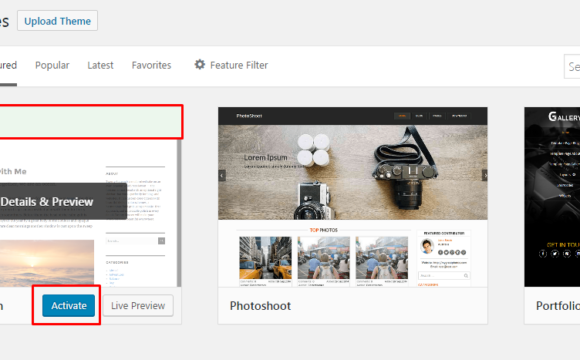Focus the theme search field
This screenshot has width=580, height=360.
click(x=572, y=67)
